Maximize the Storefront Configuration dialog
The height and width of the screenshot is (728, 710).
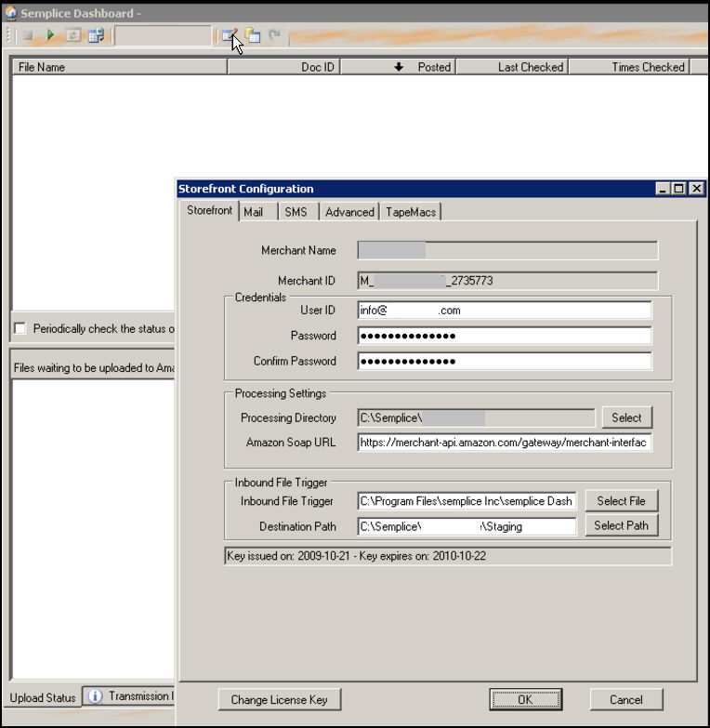pos(679,189)
